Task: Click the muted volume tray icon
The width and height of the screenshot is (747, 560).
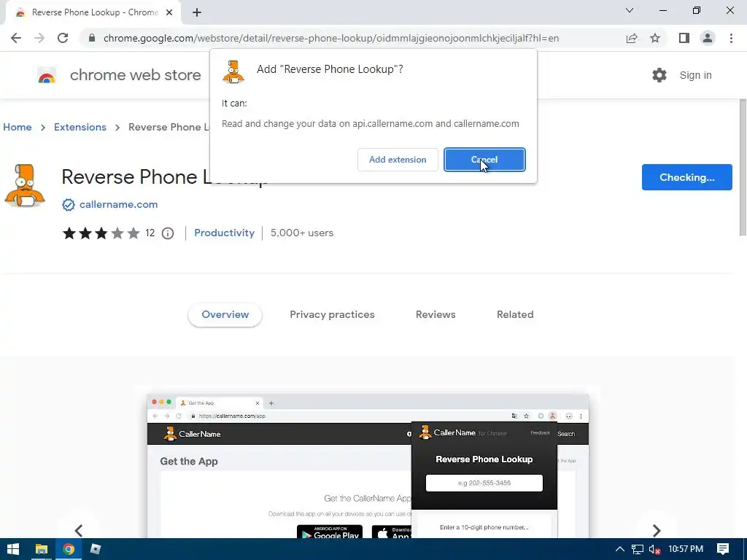Action: click(654, 549)
